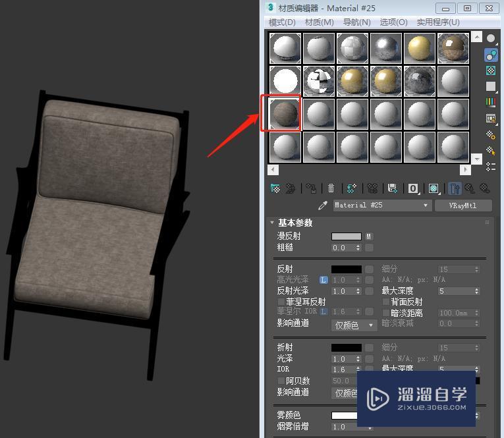Click the IOR 1.6 input field

coord(344,370)
